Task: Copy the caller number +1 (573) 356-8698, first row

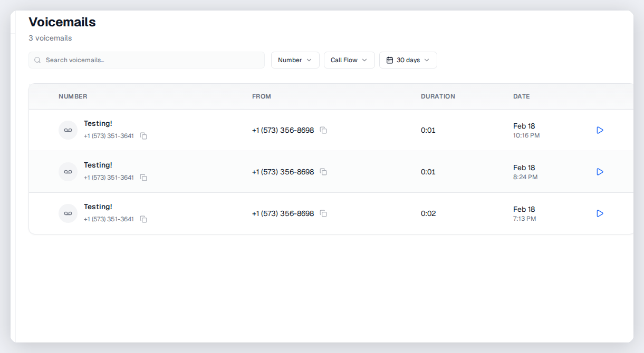Action: pos(323,130)
